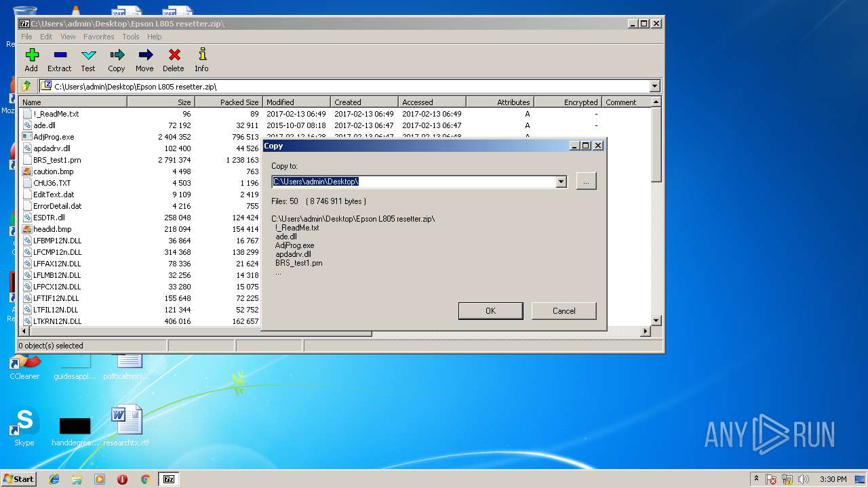Sort by Packed Size column header
Screen dimensions: 868x488
pos(229,102)
